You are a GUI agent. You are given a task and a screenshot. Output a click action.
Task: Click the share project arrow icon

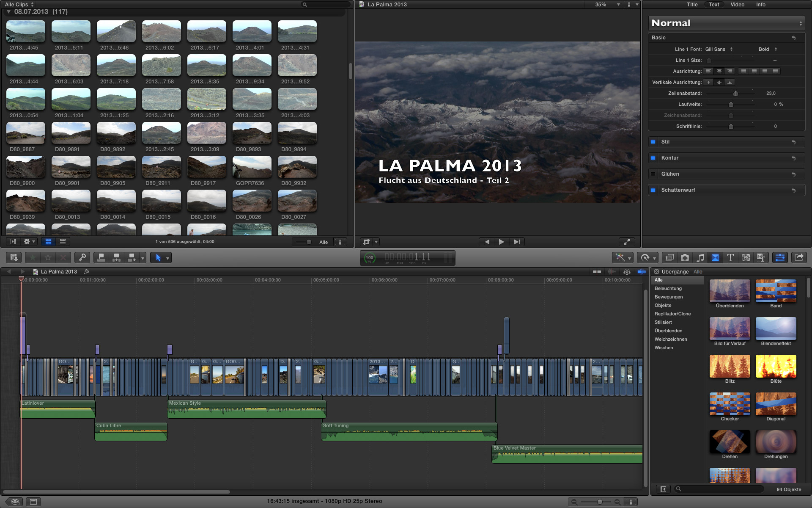(799, 257)
